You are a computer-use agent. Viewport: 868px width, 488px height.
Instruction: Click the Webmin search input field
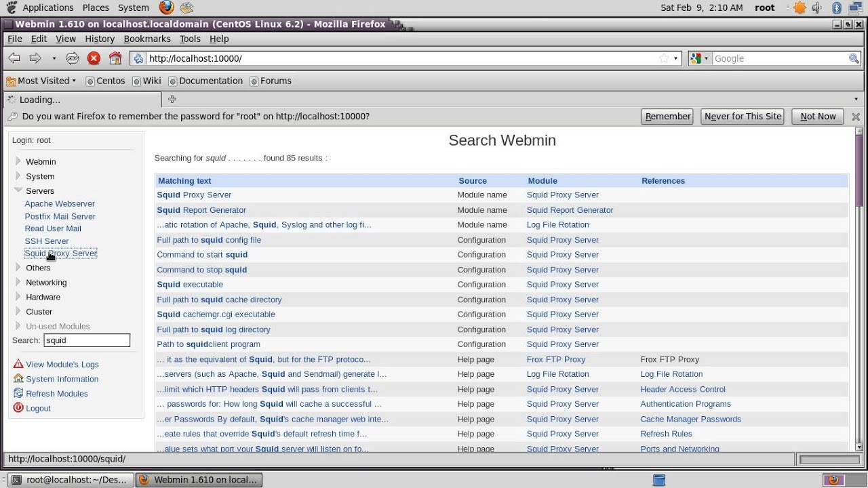(87, 340)
